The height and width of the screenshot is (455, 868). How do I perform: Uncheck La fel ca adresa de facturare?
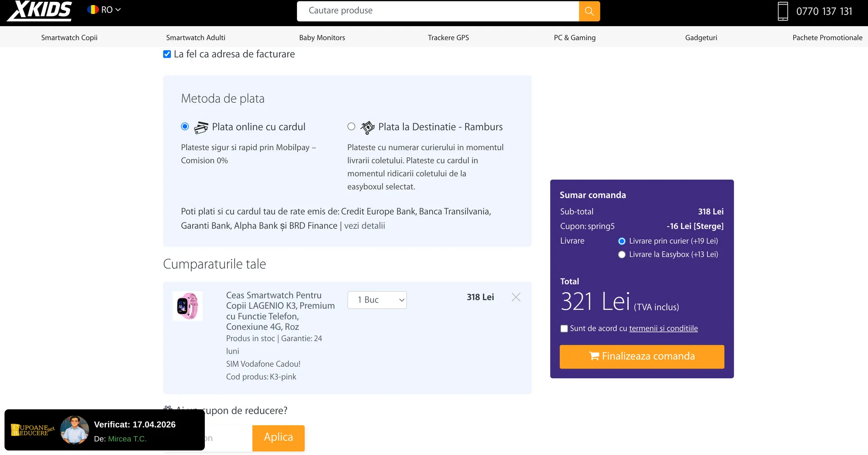[167, 54]
